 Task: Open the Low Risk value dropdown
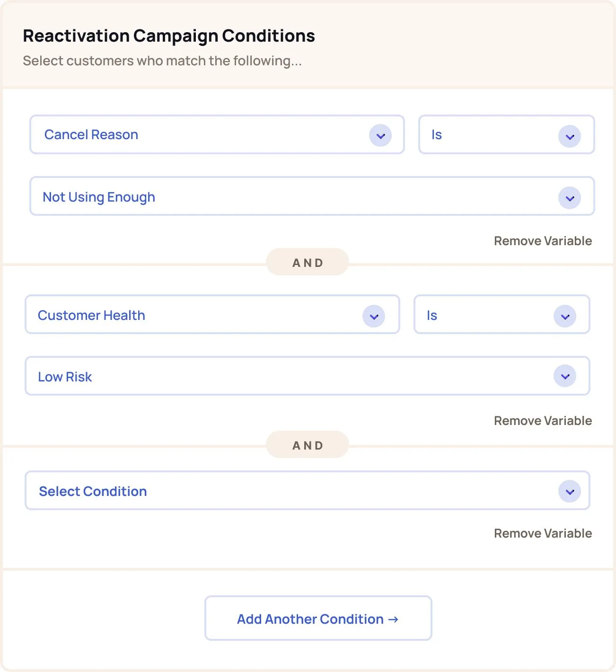pos(308,376)
